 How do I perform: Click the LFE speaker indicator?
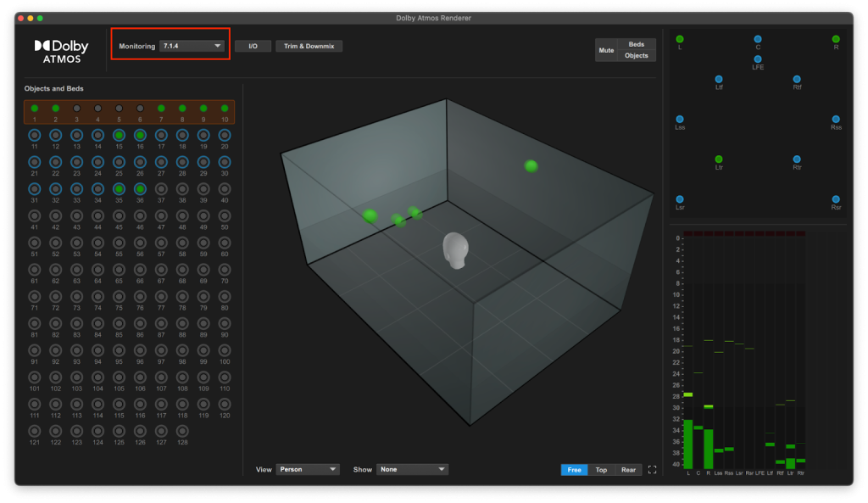click(758, 59)
